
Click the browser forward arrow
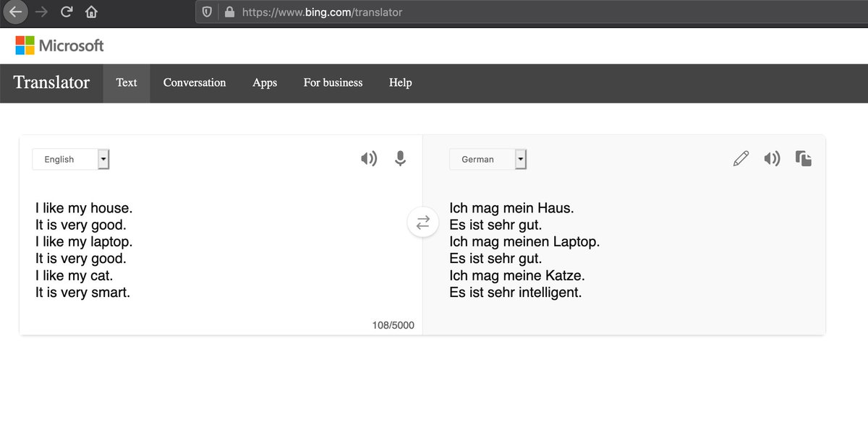tap(41, 12)
